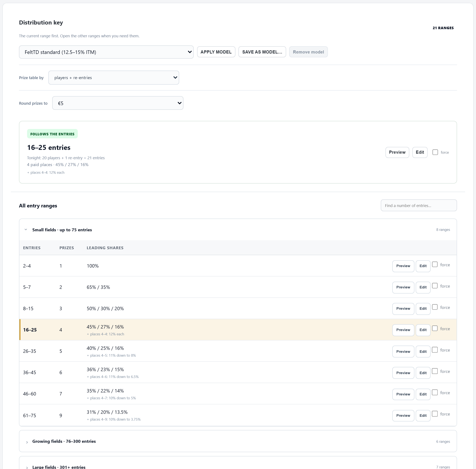476x469 pixels.
Task: Edit the 46–60 entries row
Action: point(423,394)
